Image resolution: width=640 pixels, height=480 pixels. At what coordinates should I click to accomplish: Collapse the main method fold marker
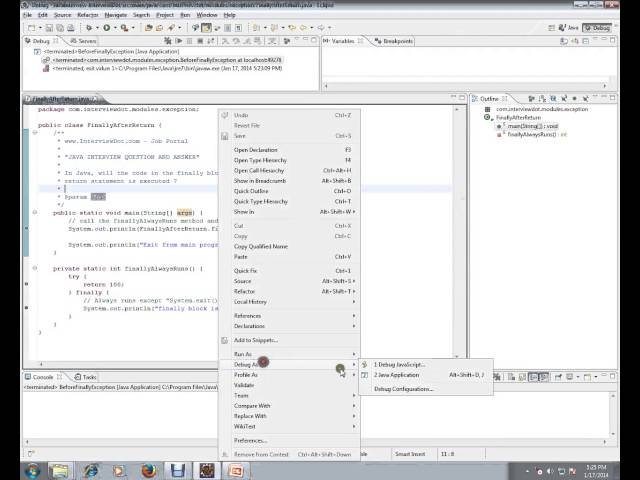[x=35, y=212]
